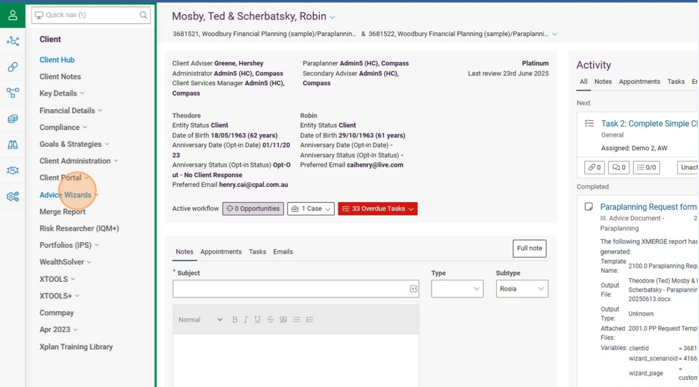This screenshot has height=387, width=699.
Task: Open the handshake sidebar icon
Action: click(x=12, y=170)
